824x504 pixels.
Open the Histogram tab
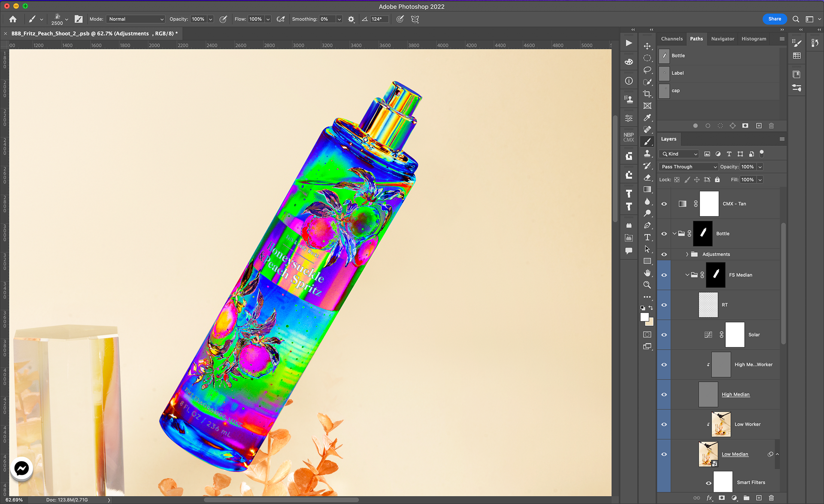click(x=754, y=39)
